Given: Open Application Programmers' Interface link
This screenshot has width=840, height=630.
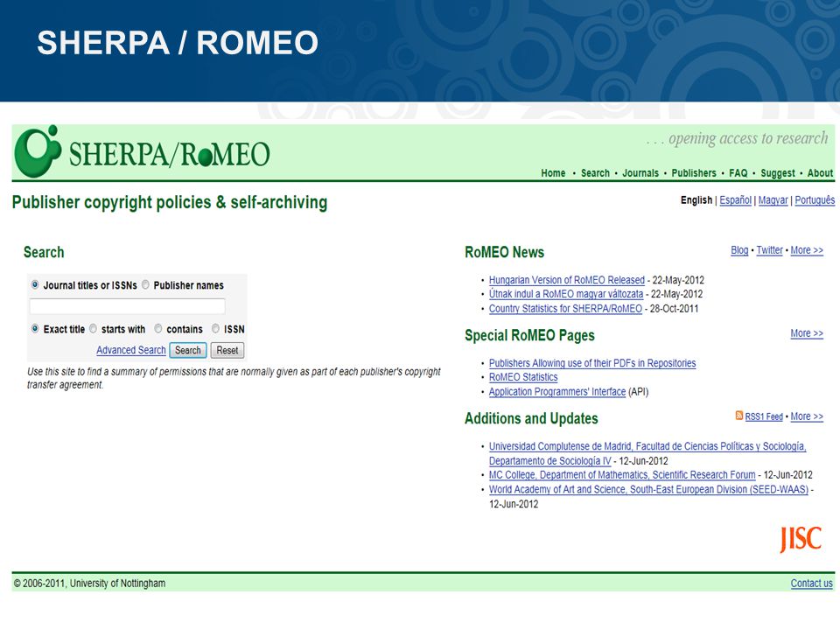Looking at the screenshot, I should coord(557,392).
